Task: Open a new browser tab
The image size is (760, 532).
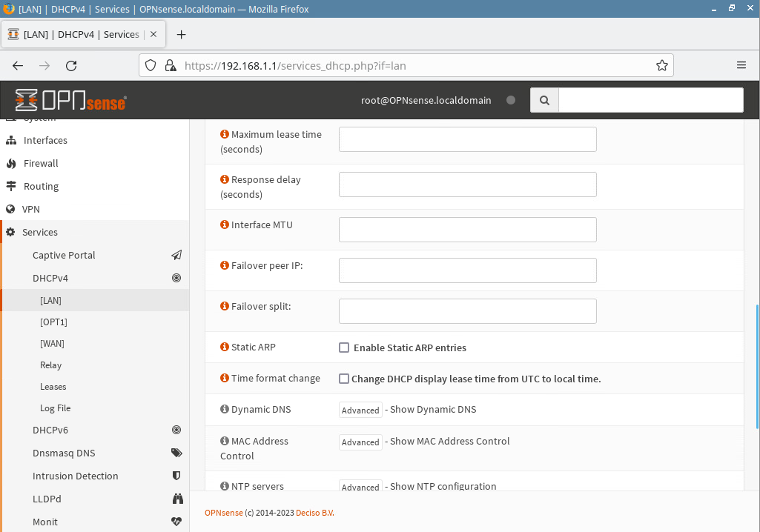Action: 182,35
